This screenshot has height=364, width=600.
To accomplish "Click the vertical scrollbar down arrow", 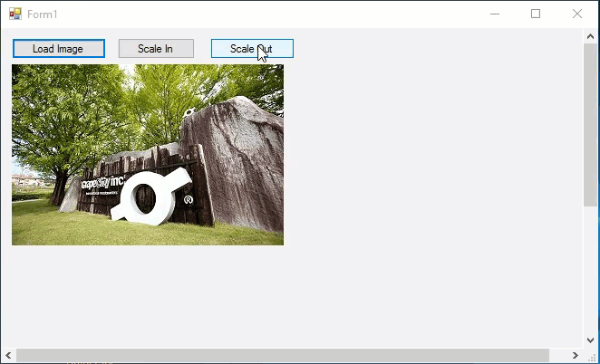I will click(590, 340).
